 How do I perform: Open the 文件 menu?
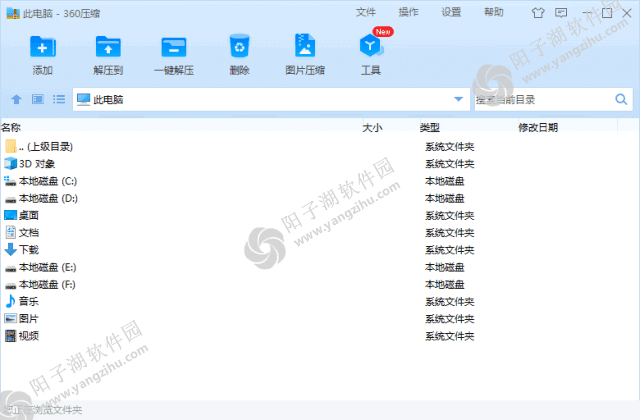pos(365,12)
